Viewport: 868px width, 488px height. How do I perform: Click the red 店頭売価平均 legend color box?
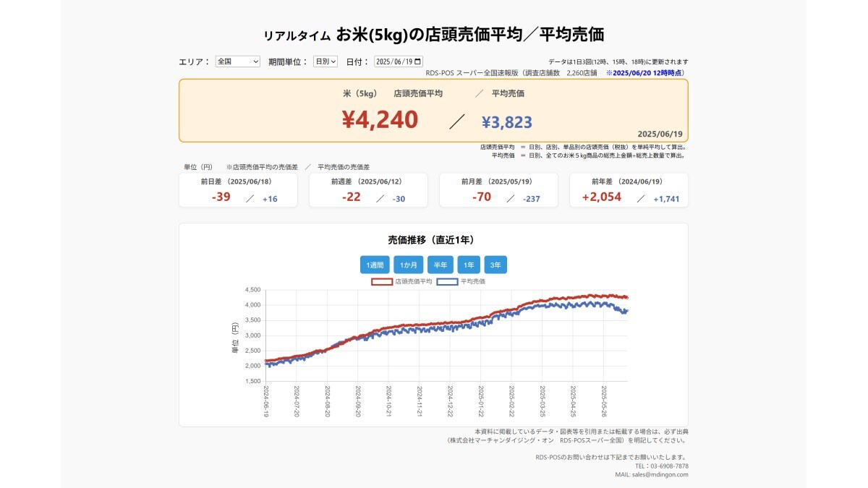click(x=382, y=281)
